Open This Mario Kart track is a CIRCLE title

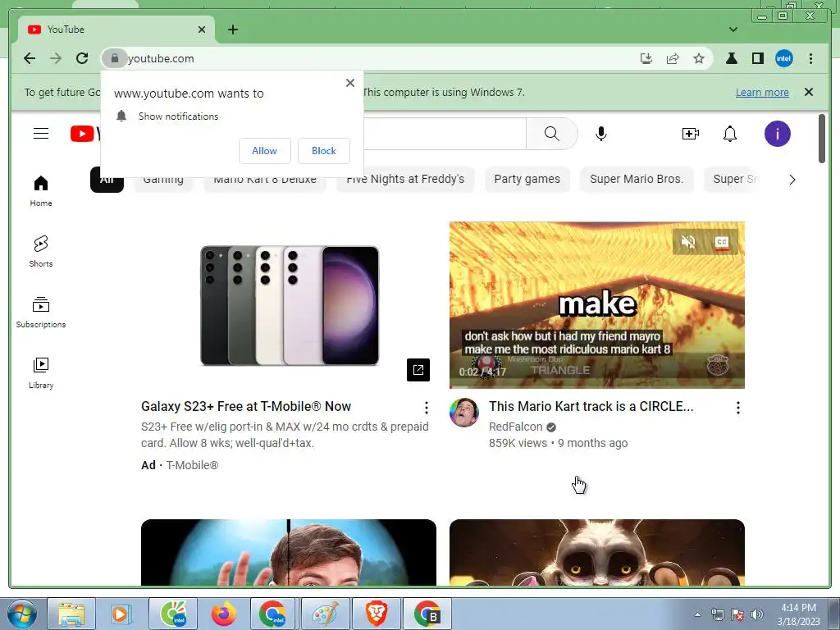(x=591, y=406)
